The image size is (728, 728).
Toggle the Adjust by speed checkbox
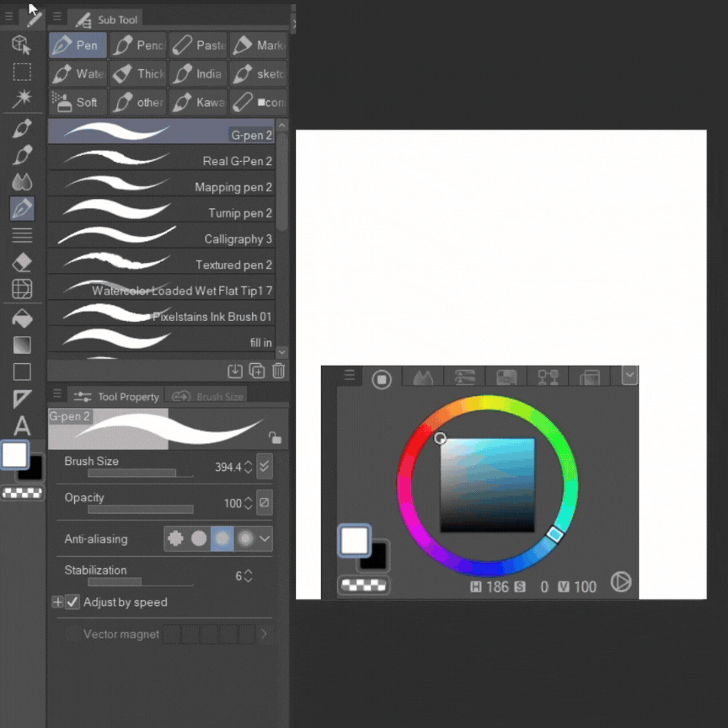[x=72, y=602]
